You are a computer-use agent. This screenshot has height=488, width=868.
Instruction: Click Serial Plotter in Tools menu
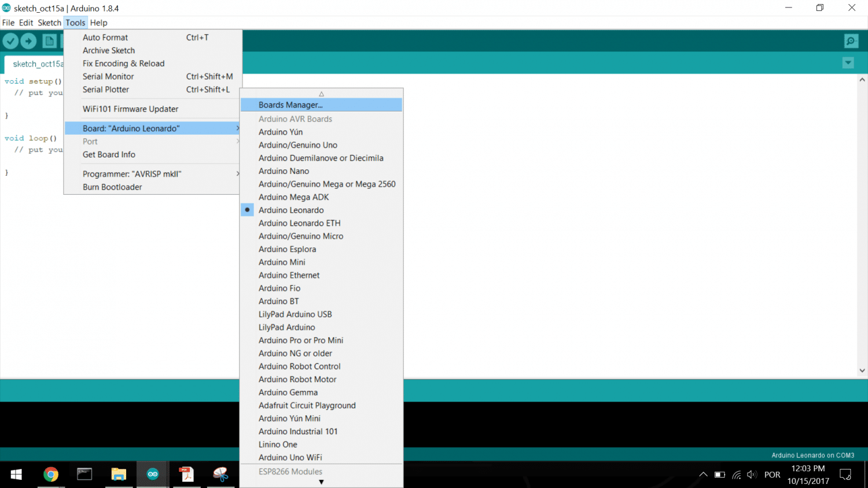tap(106, 90)
